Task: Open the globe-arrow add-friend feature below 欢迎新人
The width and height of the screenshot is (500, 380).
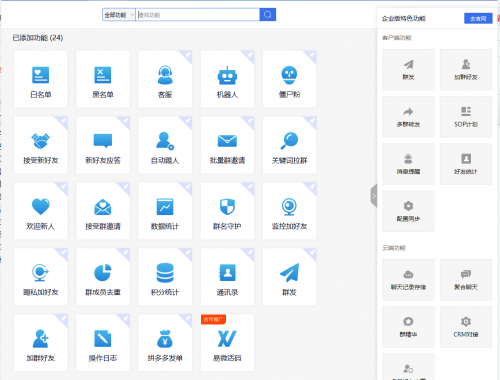Action: coord(41,277)
